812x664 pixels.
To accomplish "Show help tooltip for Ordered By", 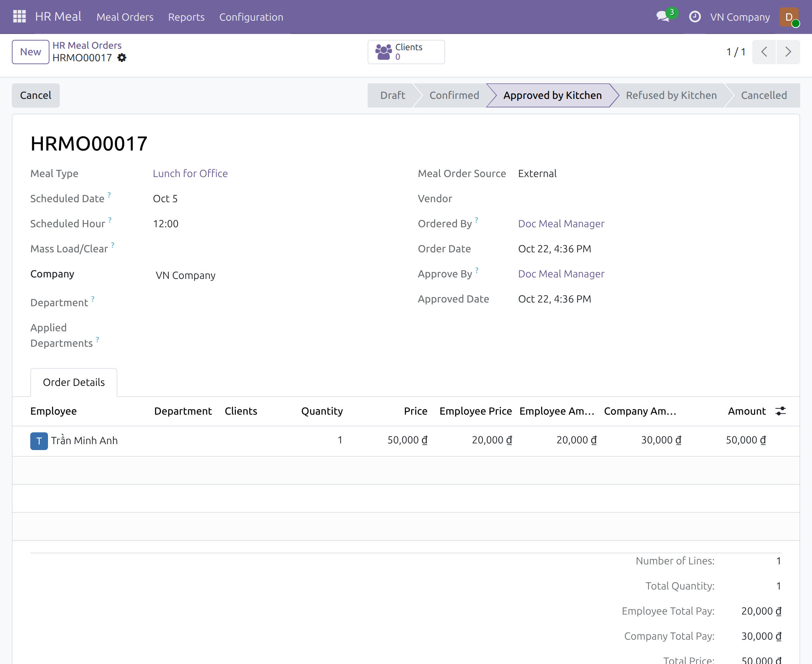I will [x=476, y=219].
